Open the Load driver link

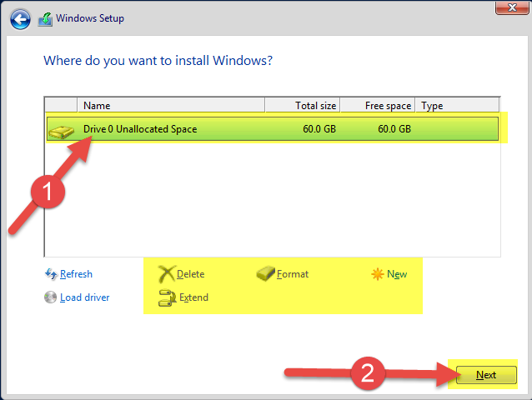point(85,297)
